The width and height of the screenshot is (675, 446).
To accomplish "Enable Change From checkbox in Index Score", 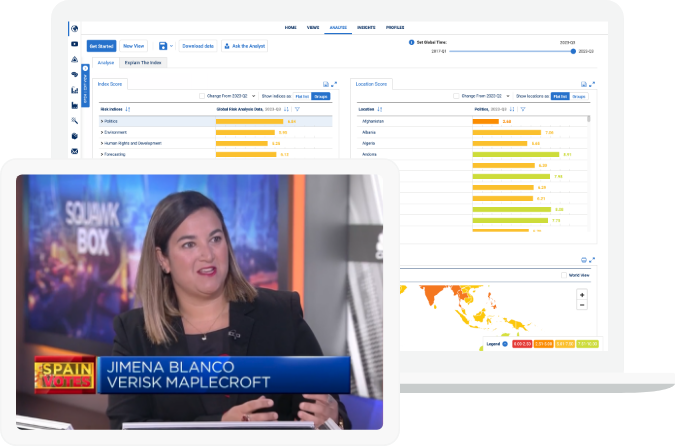I will pos(202,96).
